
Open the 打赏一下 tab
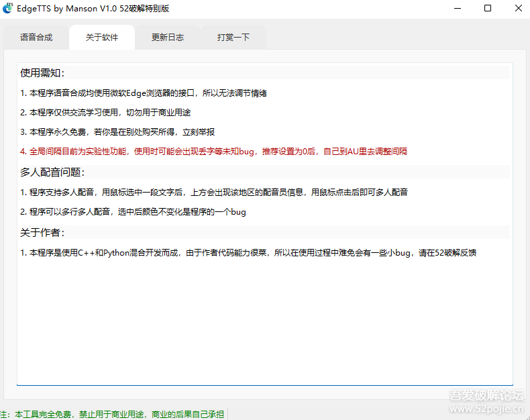(233, 37)
